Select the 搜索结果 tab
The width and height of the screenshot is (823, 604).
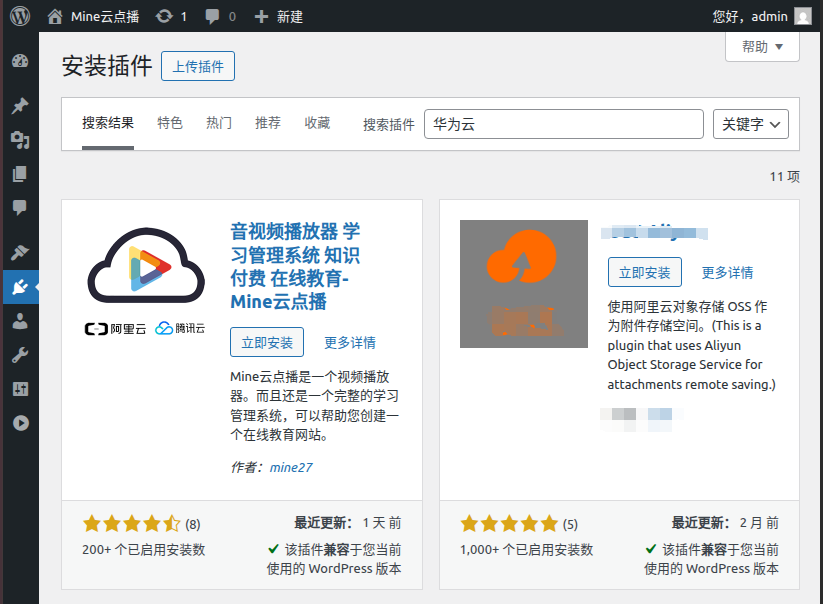coord(108,123)
